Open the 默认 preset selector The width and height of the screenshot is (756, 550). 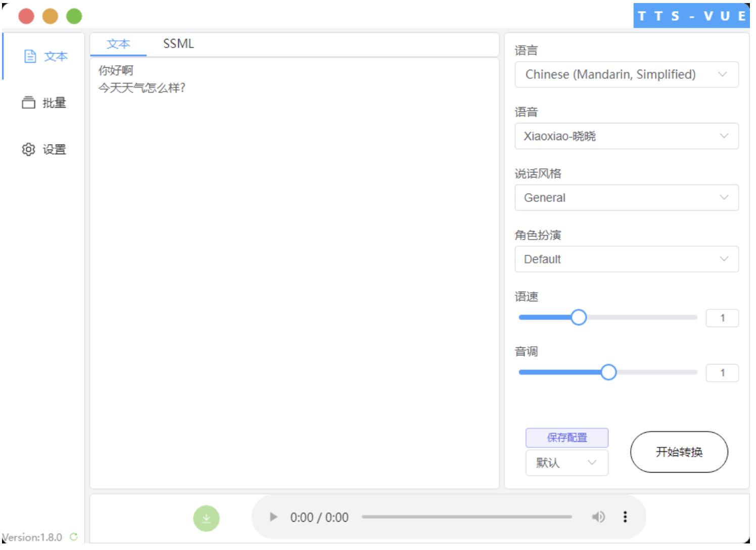567,463
